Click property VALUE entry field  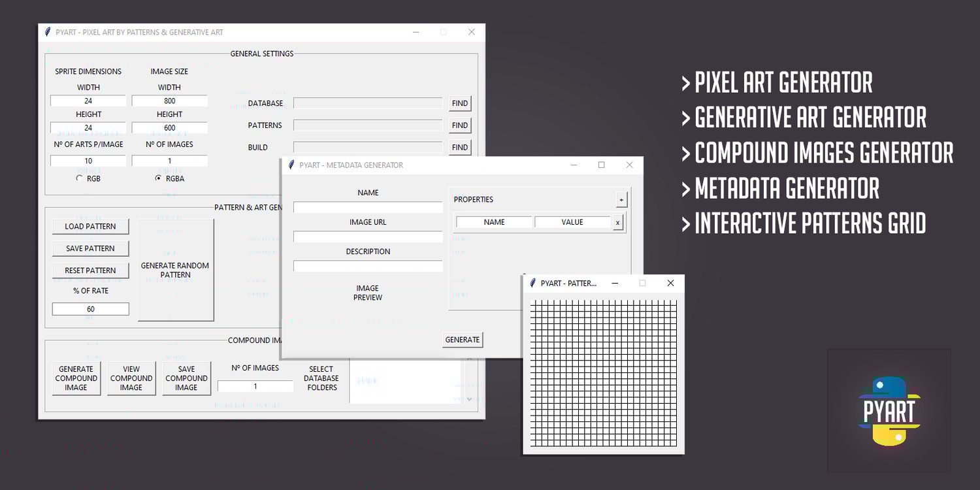pos(572,222)
